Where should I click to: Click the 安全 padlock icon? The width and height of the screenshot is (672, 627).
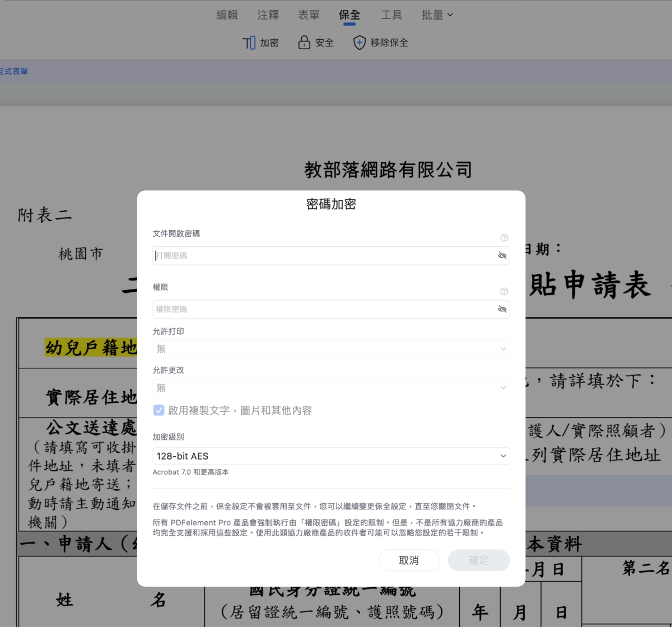tap(304, 43)
